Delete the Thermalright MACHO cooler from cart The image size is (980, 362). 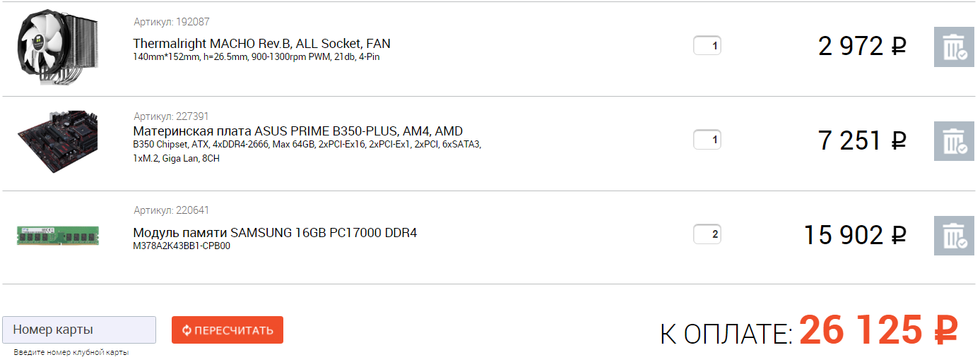(x=953, y=47)
